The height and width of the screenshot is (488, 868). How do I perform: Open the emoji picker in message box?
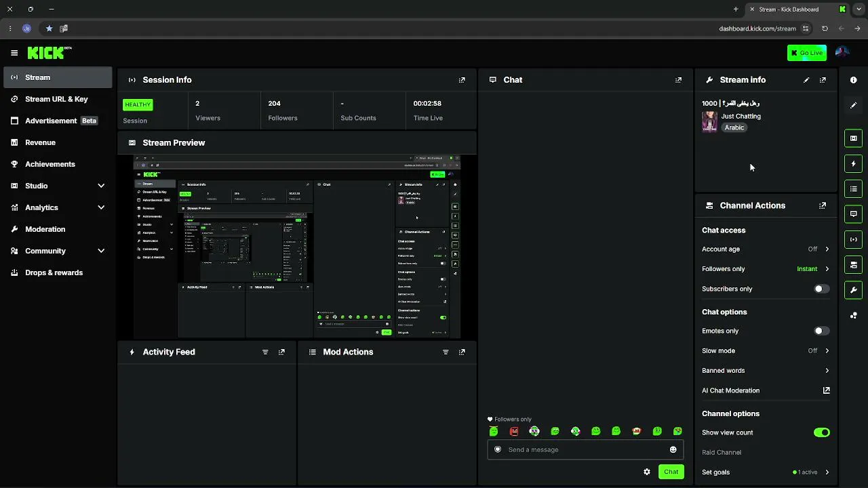pyautogui.click(x=673, y=449)
